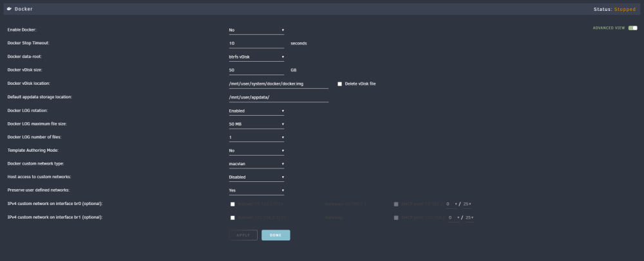Click the 'Status: Stopped' indicator

(x=614, y=9)
